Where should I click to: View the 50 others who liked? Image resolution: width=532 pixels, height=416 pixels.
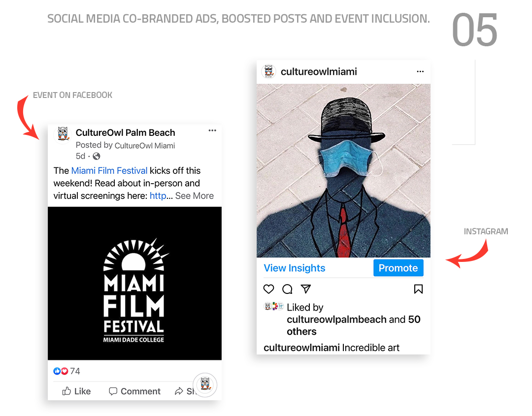click(354, 325)
